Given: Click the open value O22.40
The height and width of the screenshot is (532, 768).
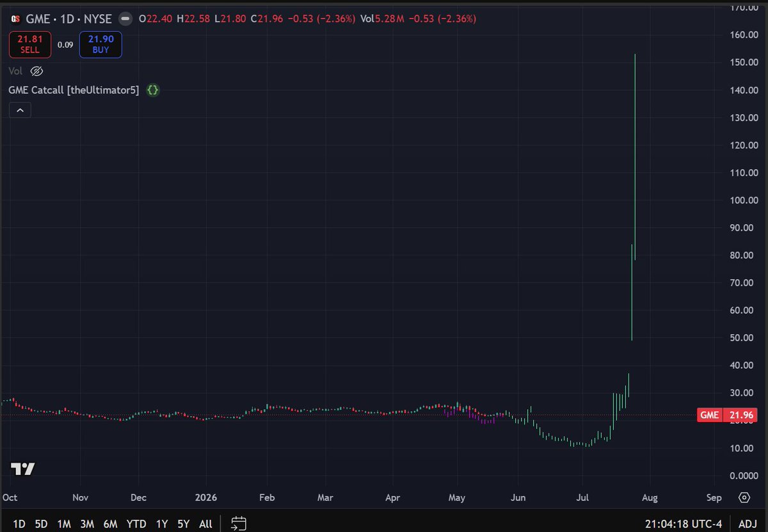Looking at the screenshot, I should pos(157,19).
